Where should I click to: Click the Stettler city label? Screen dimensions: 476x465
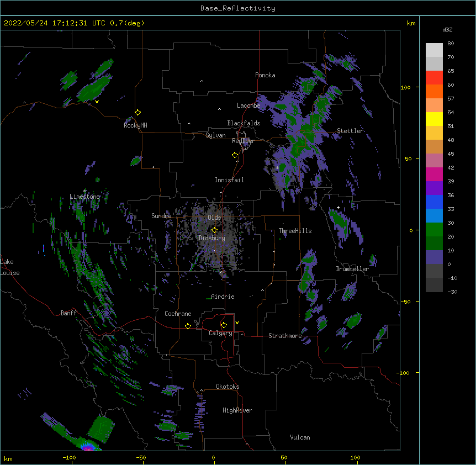click(350, 131)
